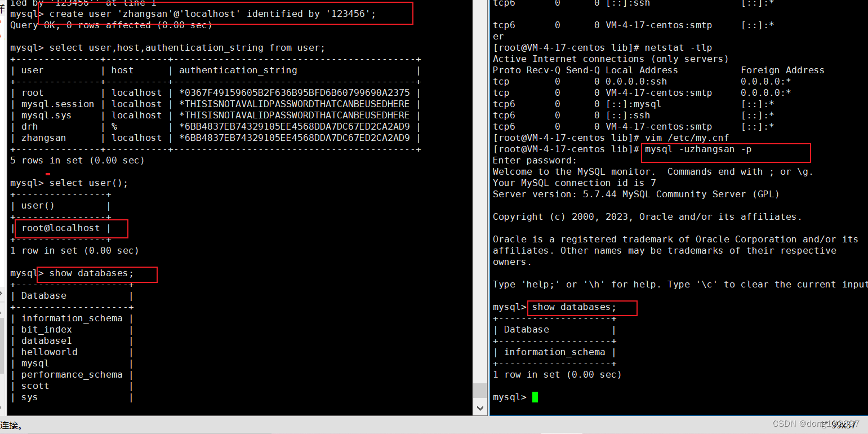Click the '0.0.0.0:ssh' local address entry
Viewport: 868px width, 434px height.
pyautogui.click(x=636, y=82)
